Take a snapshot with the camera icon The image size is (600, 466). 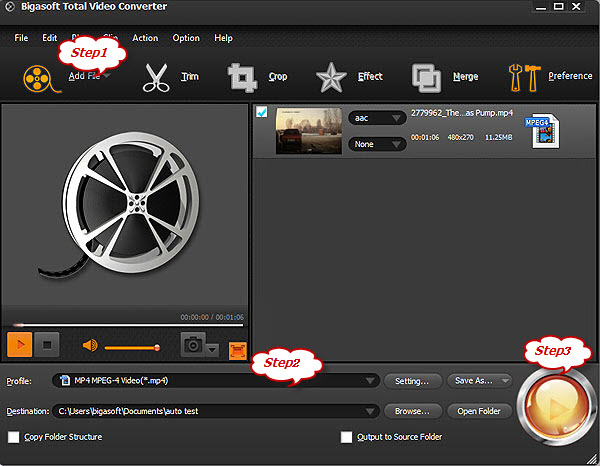193,345
